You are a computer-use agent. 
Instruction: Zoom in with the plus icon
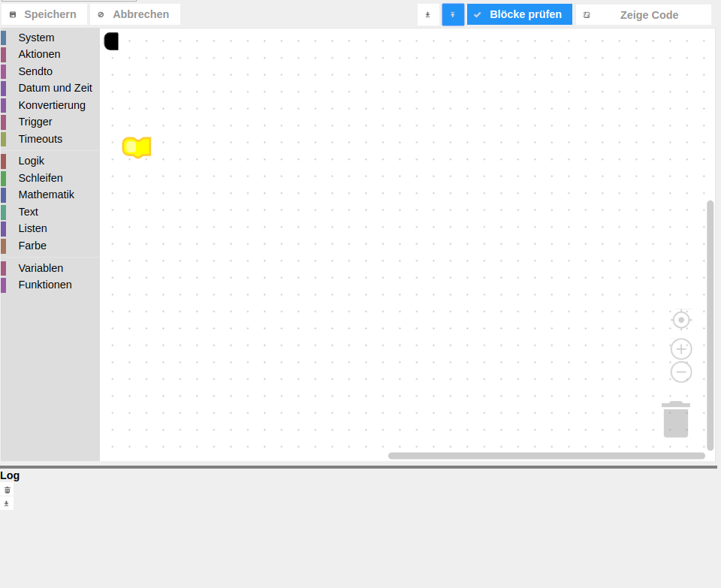click(x=681, y=349)
